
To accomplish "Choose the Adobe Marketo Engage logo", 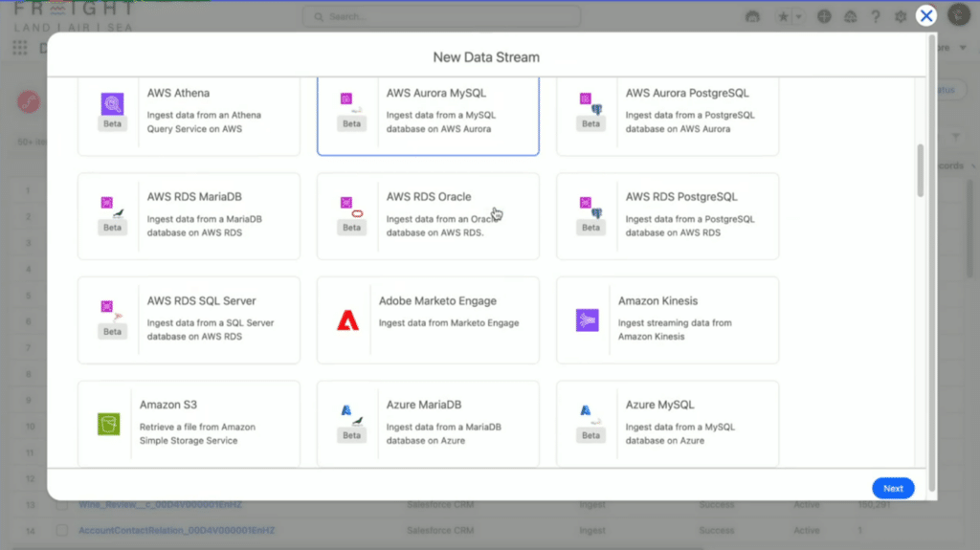I will [347, 320].
